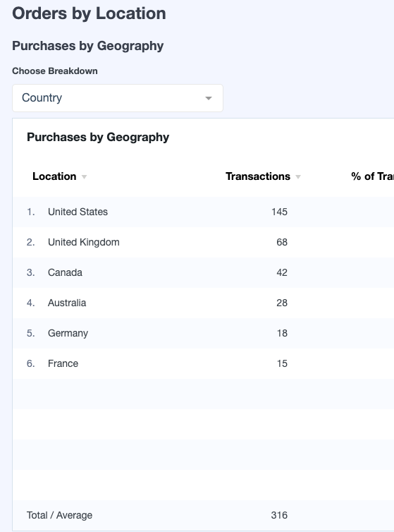Open the Country breakdown dropdown
This screenshot has height=532, width=394.
[118, 98]
